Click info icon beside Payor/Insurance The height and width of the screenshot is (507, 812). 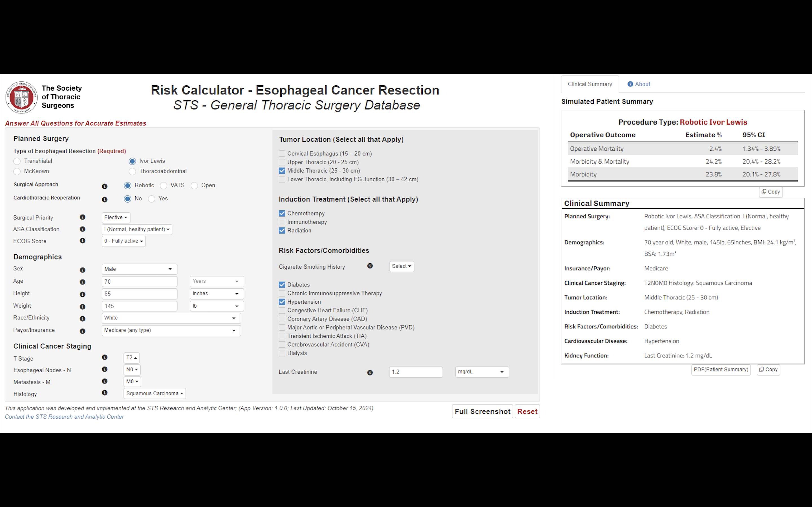pyautogui.click(x=83, y=331)
